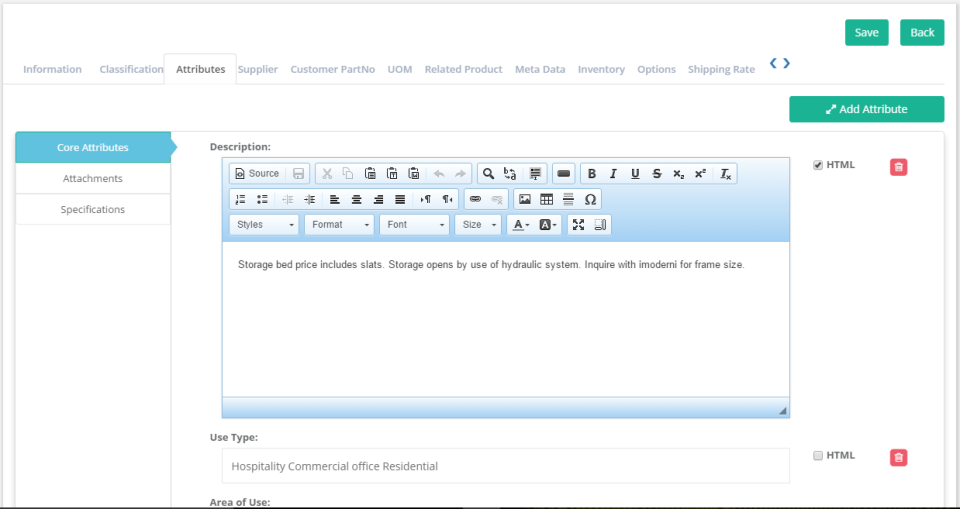Screen dimensions: 960x509
Task: Open the Background Color picker
Action: click(x=549, y=225)
